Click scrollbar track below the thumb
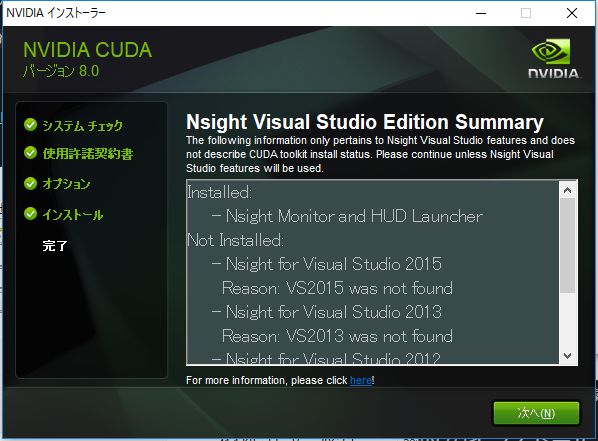This screenshot has width=598, height=441. click(x=567, y=320)
